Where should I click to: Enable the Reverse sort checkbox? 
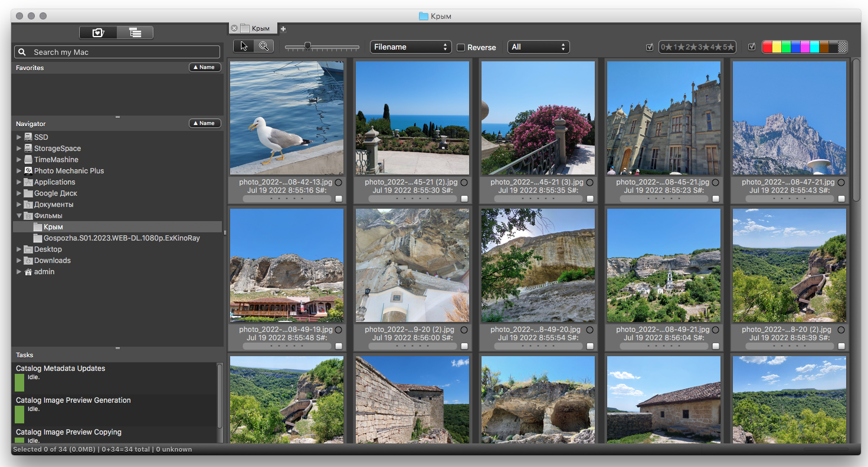(x=461, y=47)
